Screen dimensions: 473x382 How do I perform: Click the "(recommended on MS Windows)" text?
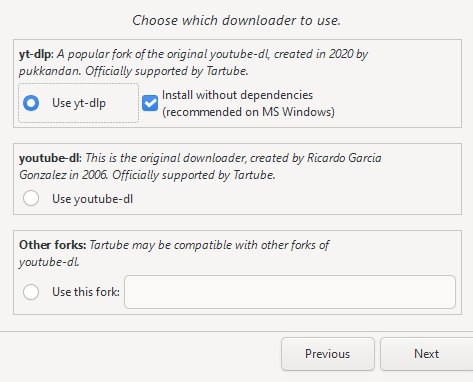tap(248, 112)
